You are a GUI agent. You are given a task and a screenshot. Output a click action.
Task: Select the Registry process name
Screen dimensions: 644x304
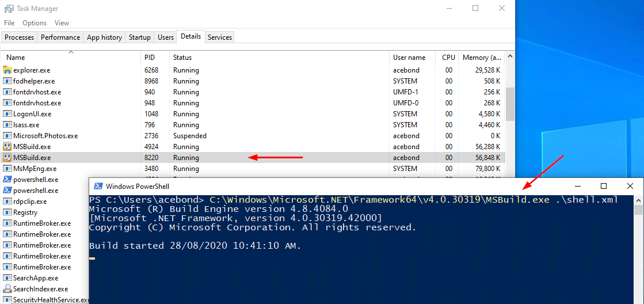click(x=25, y=212)
